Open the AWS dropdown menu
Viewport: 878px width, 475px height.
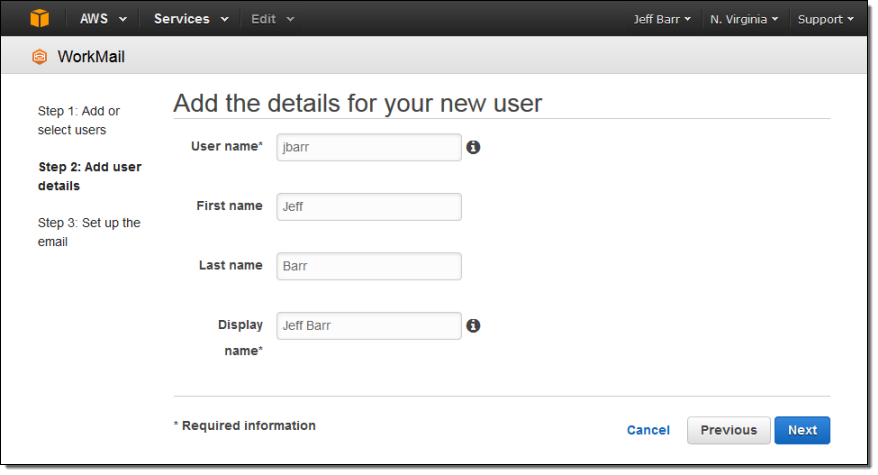coord(103,19)
